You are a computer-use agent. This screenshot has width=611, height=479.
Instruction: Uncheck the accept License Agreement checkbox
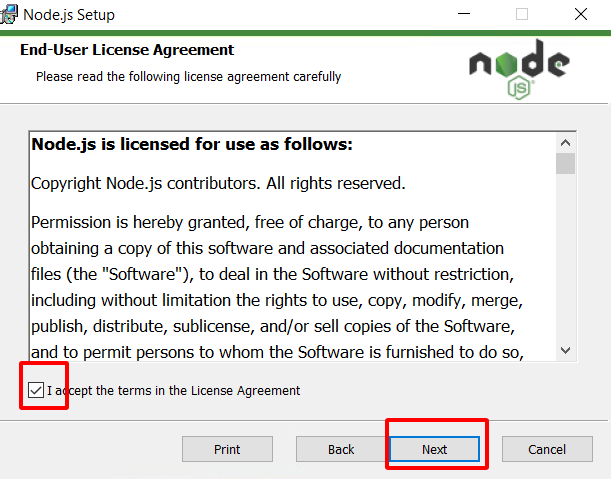36,390
